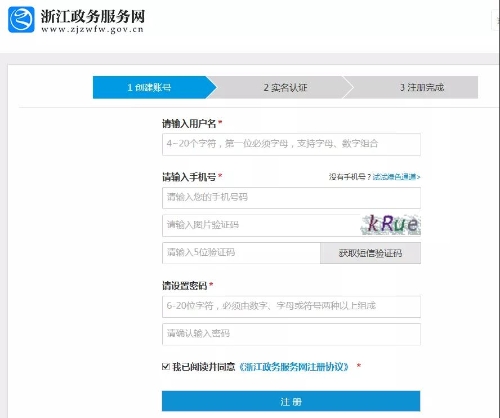
Task: Click the 5-digit SMS verification code field
Action: [241, 253]
